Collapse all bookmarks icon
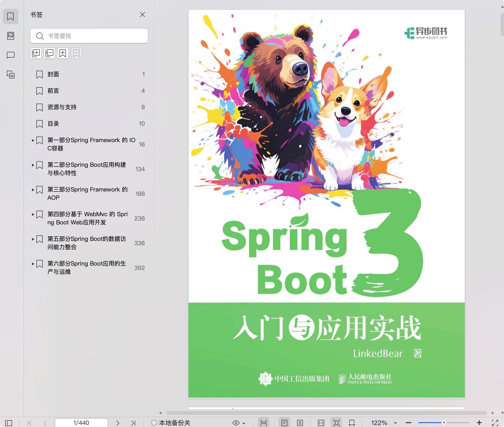The height and width of the screenshot is (427, 504). tap(49, 53)
